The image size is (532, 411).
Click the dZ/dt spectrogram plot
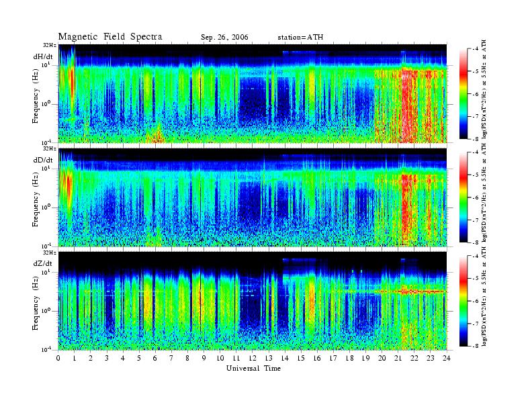[x=253, y=301]
